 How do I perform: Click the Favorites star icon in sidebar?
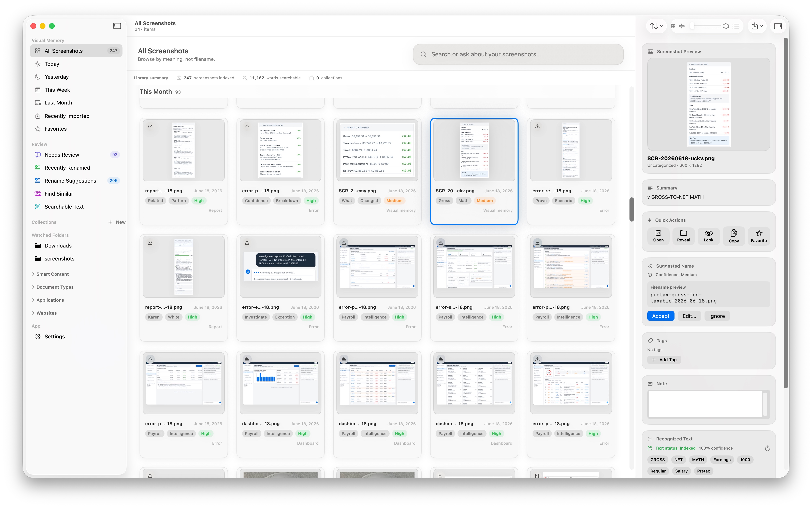(x=38, y=129)
